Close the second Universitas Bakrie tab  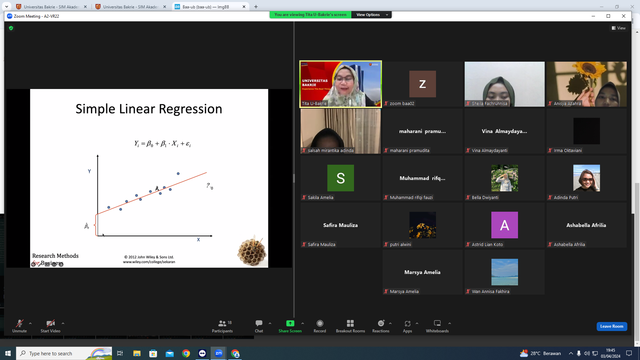[x=165, y=7]
